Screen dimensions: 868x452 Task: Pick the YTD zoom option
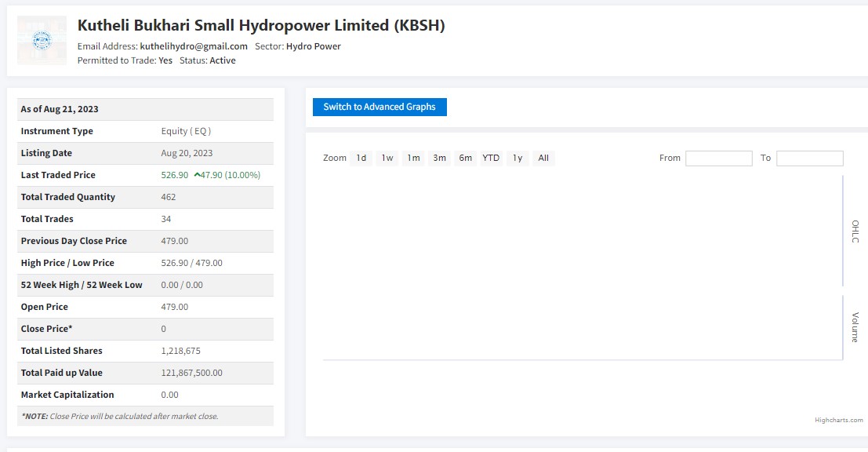491,158
